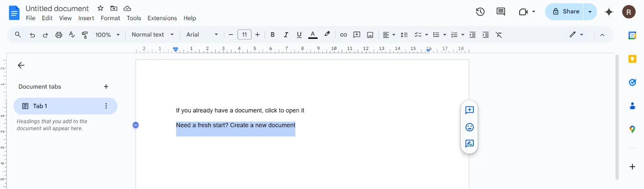Screen dimensions: 644x189
Task: Check the cloud document status icon
Action: (127, 8)
